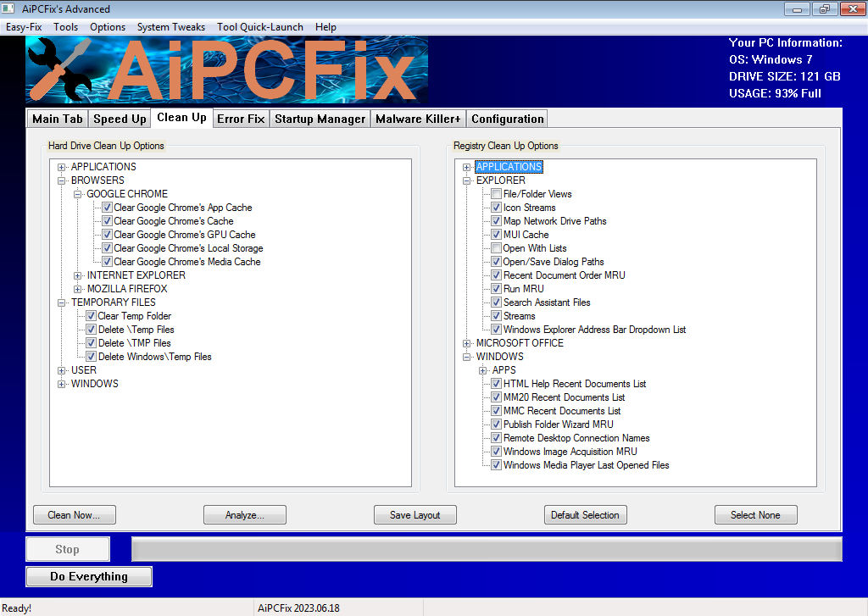This screenshot has width=868, height=616.
Task: Toggle Windows Media Player Last Opened Files
Action: pyautogui.click(x=497, y=465)
